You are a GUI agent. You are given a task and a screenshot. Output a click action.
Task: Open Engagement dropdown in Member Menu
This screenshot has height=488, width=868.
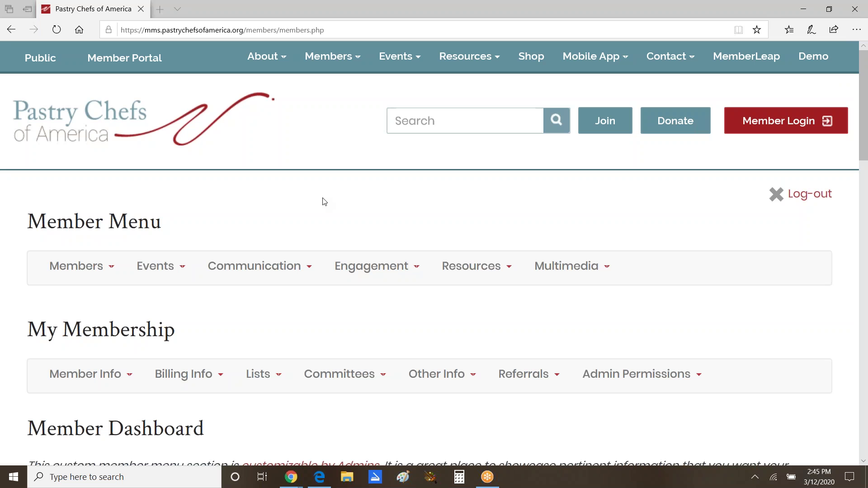coord(377,266)
